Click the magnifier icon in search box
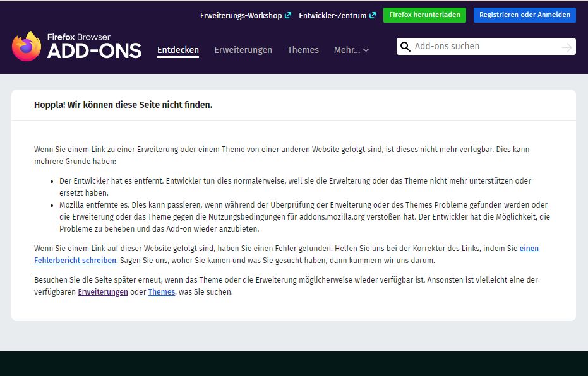This screenshot has width=588, height=376. point(405,47)
